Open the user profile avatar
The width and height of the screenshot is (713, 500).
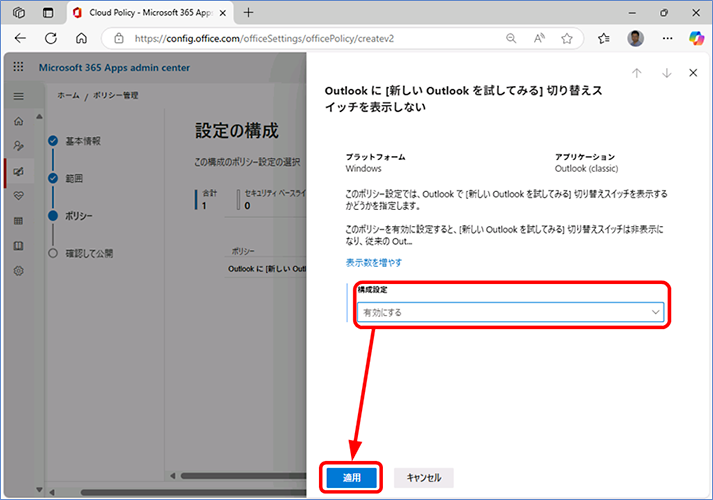tap(635, 39)
